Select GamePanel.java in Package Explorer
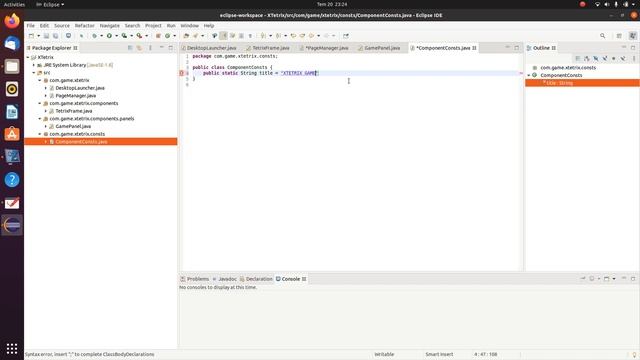 tap(73, 126)
